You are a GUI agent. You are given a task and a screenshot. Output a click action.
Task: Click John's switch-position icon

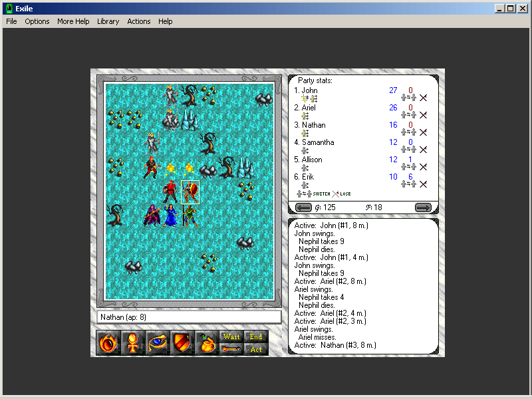[x=408, y=98]
